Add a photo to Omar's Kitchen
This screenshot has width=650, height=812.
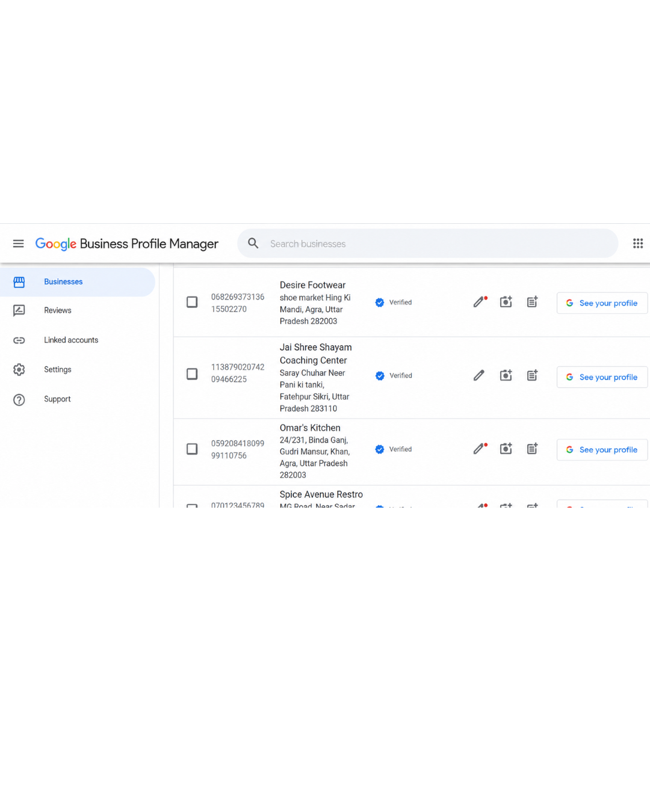(506, 449)
